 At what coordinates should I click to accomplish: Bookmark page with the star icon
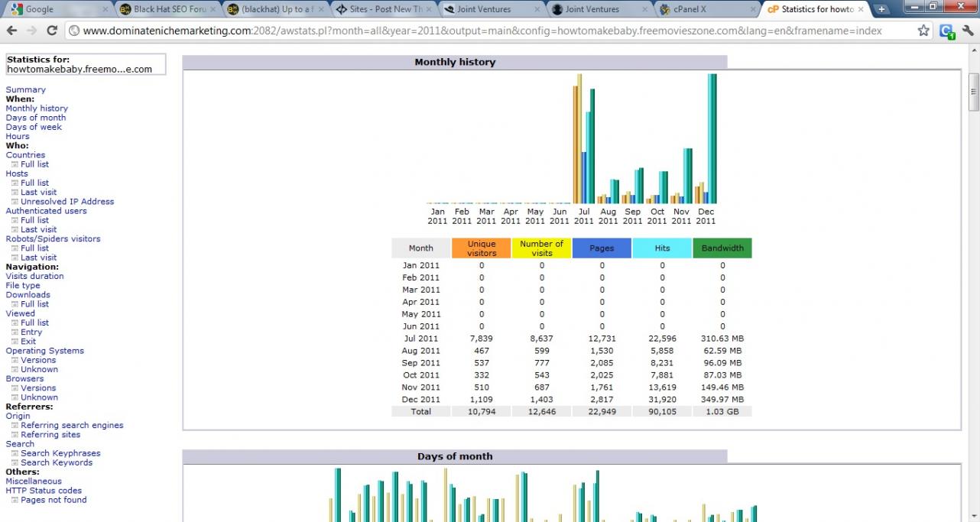923,31
